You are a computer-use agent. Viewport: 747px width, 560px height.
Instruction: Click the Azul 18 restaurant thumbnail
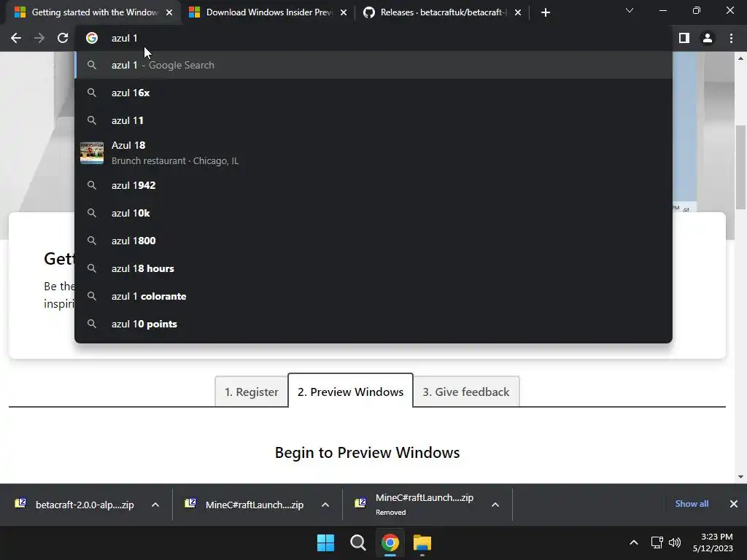92,153
